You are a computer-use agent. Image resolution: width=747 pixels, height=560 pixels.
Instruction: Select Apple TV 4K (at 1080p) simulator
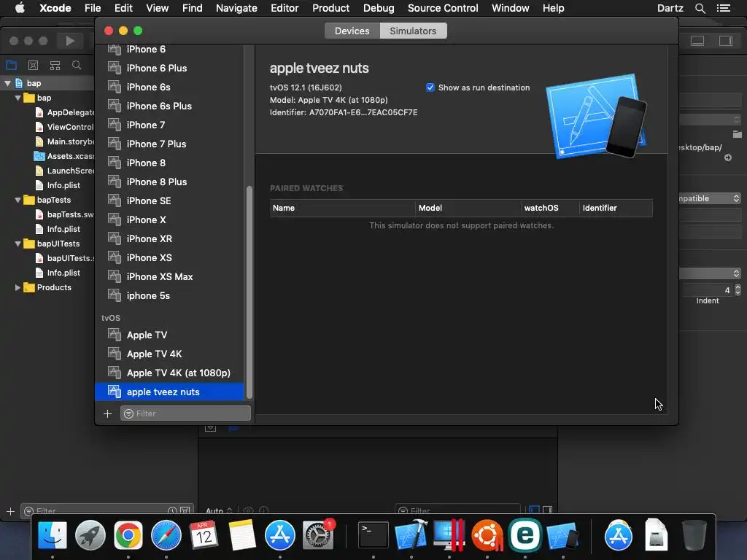coord(169,373)
